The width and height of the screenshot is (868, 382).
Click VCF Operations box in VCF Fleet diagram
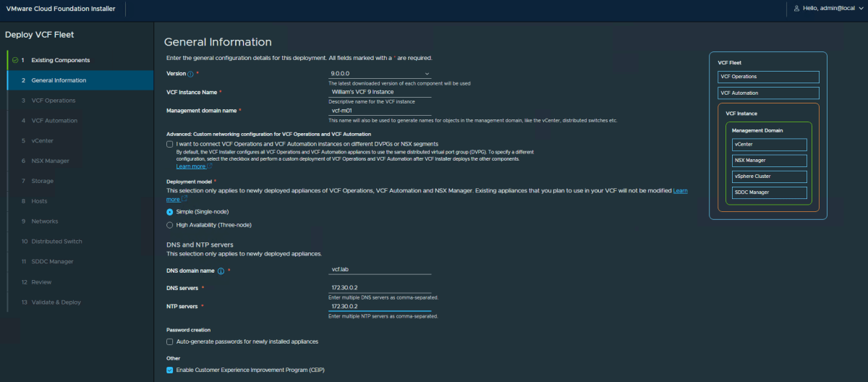768,76
